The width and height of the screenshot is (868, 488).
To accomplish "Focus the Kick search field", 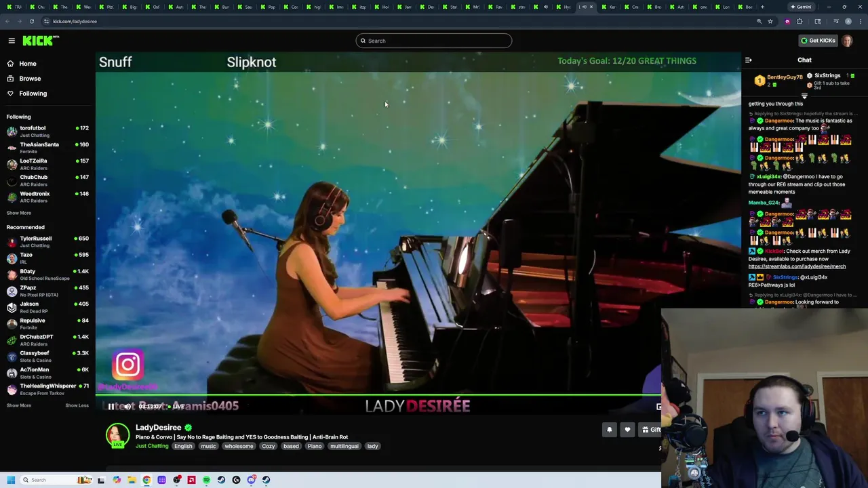I will pos(433,41).
